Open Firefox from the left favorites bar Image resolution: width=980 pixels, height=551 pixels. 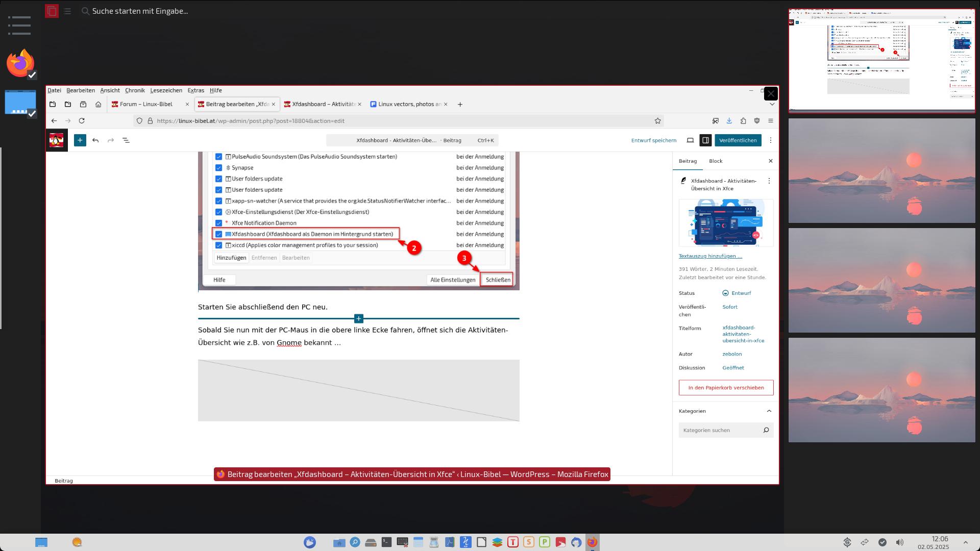[20, 64]
